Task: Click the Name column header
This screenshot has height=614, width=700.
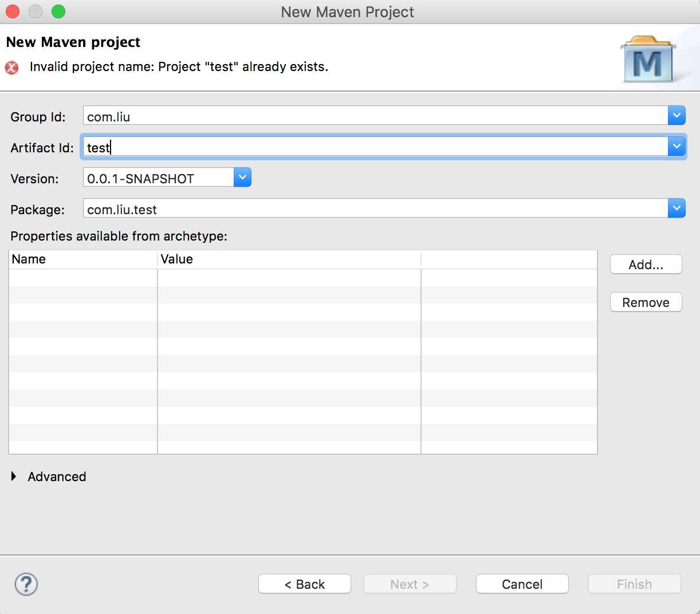Action: point(83,259)
